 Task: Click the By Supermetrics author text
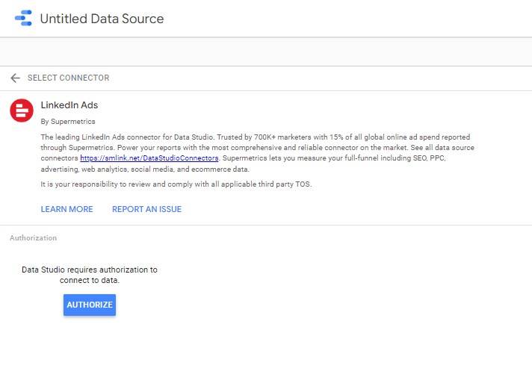pyautogui.click(x=68, y=121)
